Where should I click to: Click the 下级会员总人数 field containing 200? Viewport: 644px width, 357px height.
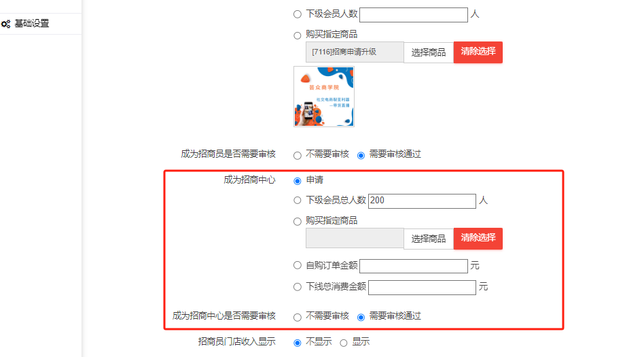click(423, 201)
